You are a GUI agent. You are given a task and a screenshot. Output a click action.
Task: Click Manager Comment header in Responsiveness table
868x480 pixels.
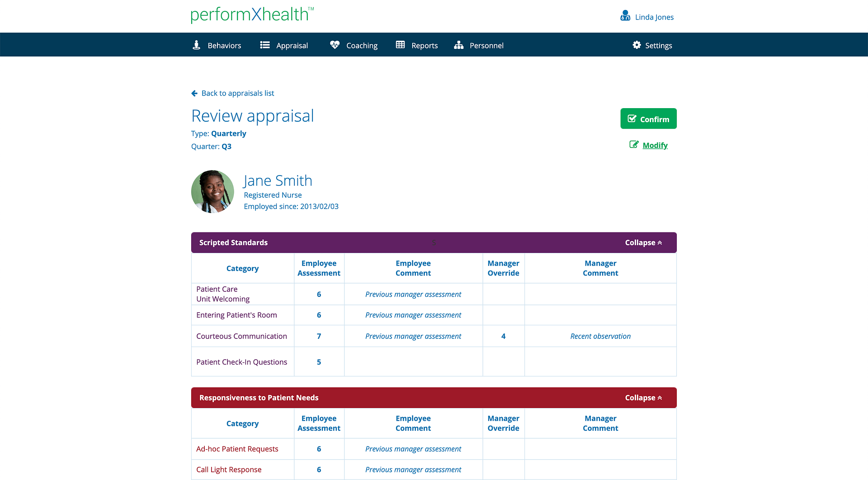pos(600,423)
